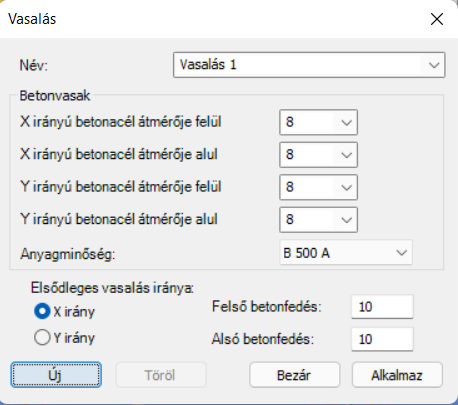The height and width of the screenshot is (405, 458).
Task: Select the X irány radio button
Action: click(42, 311)
